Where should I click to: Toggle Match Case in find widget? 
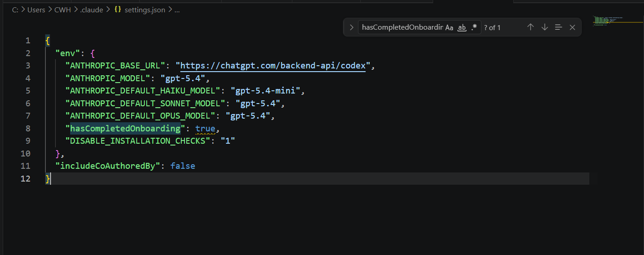click(x=449, y=27)
